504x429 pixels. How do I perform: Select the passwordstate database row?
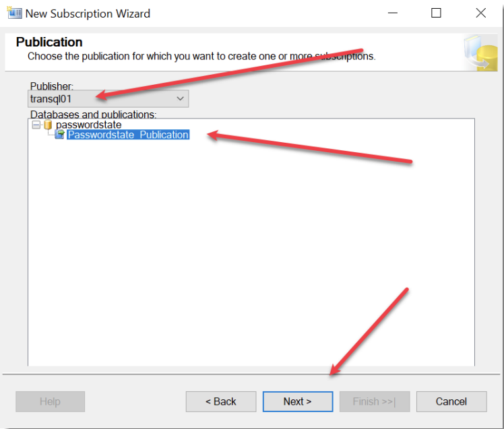tap(88, 125)
